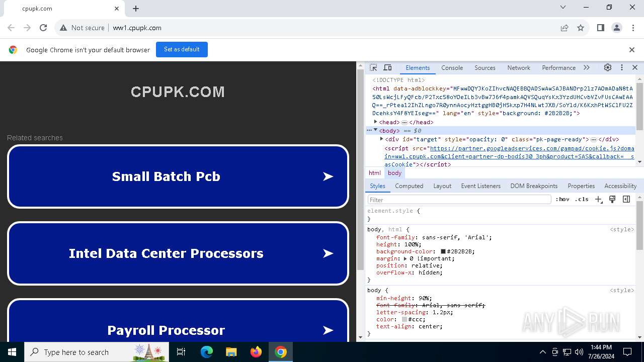Show hidden system tray icons
This screenshot has height=362, width=644.
tap(542, 352)
